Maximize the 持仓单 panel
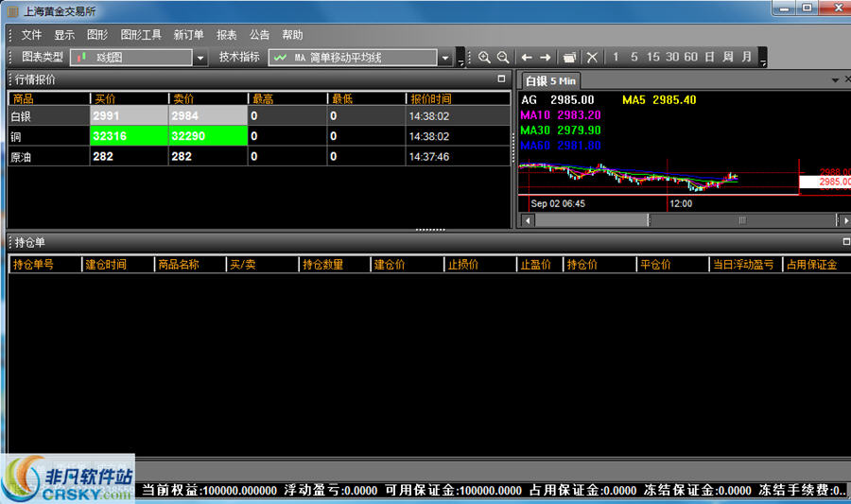 tap(846, 241)
